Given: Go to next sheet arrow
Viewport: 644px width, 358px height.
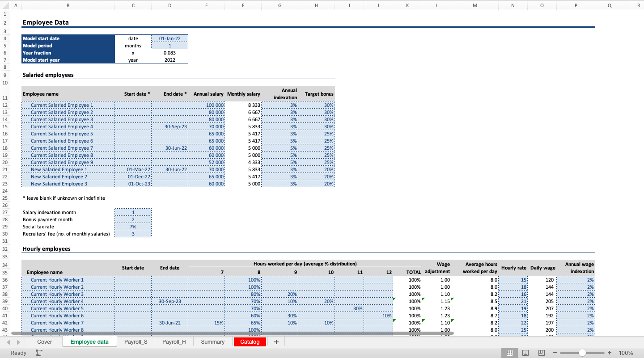Looking at the screenshot, I should (x=18, y=342).
